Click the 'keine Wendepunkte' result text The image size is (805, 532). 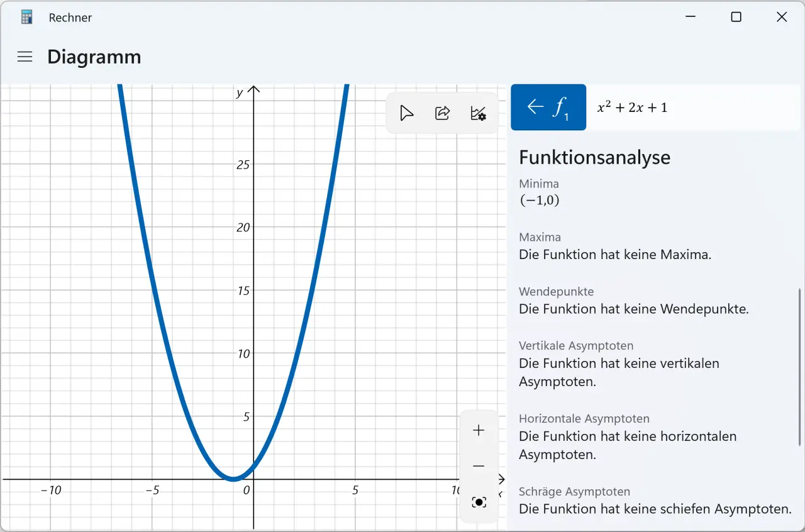pyautogui.click(x=633, y=309)
